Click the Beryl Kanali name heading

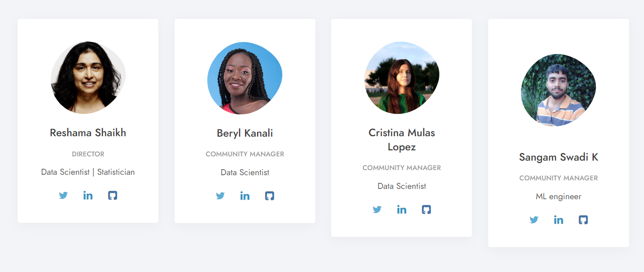click(245, 133)
